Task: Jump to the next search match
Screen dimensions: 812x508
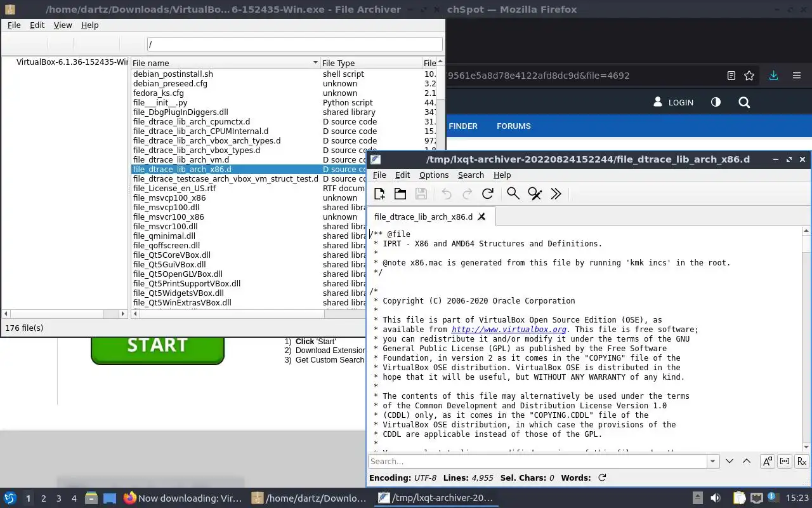Action: [x=730, y=461]
